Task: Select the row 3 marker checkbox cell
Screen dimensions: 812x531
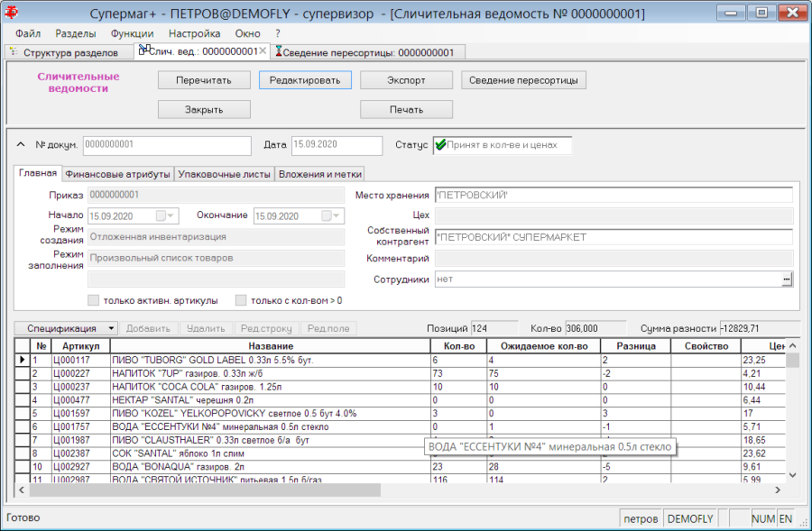Action: click(23, 387)
